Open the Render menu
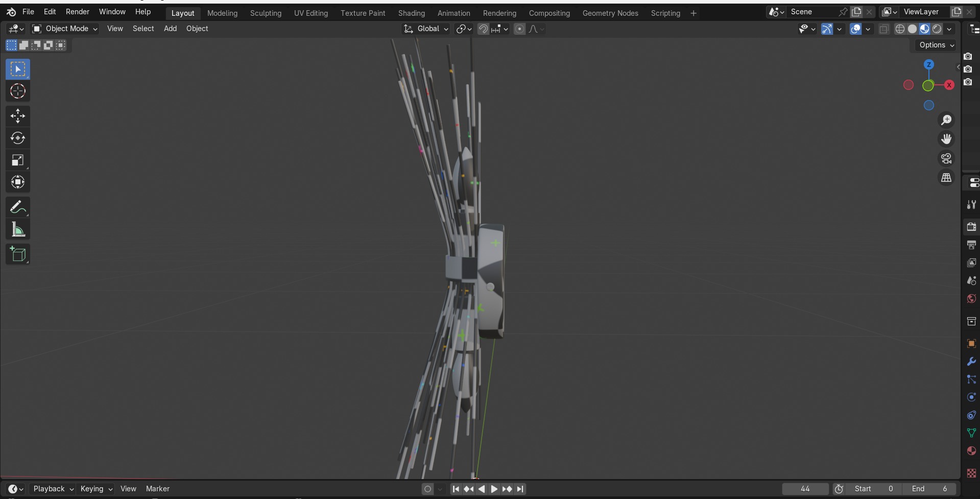980x499 pixels. [x=78, y=12]
